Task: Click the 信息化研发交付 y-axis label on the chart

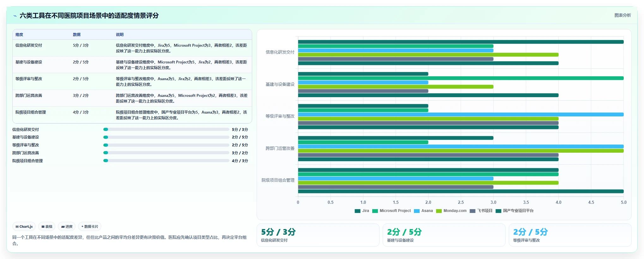Action: pos(280,52)
